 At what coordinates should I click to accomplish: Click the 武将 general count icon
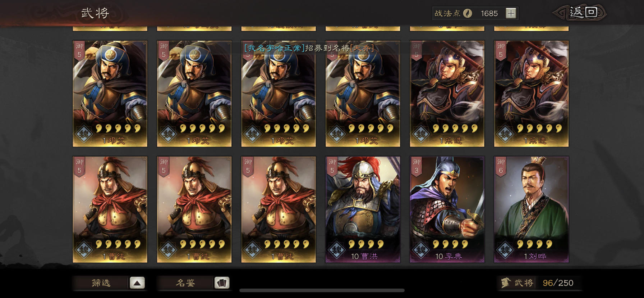click(506, 283)
